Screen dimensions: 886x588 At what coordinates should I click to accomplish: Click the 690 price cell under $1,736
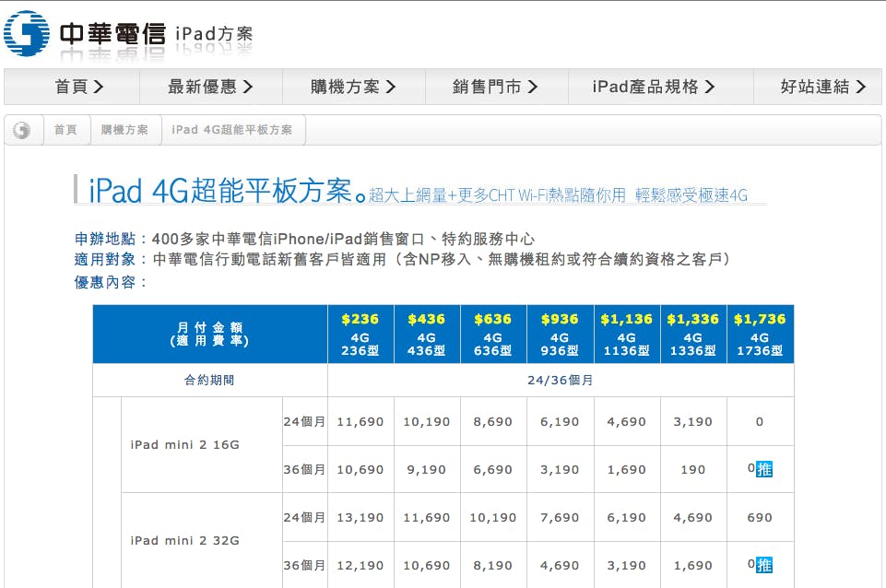[x=760, y=518]
